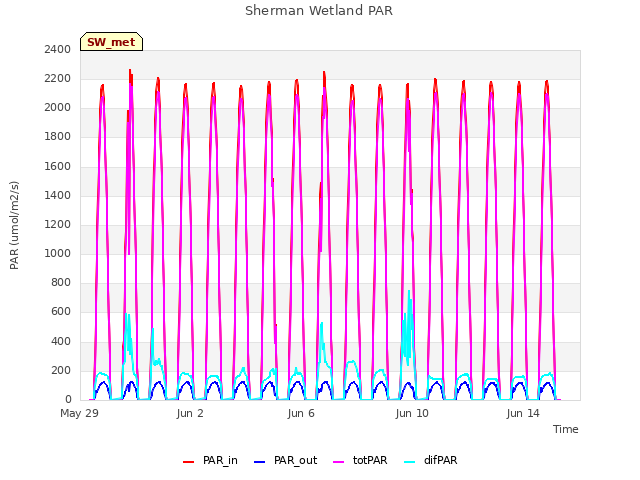
Task: Click the cyan difPAR legend swatch
Action: [x=409, y=462]
